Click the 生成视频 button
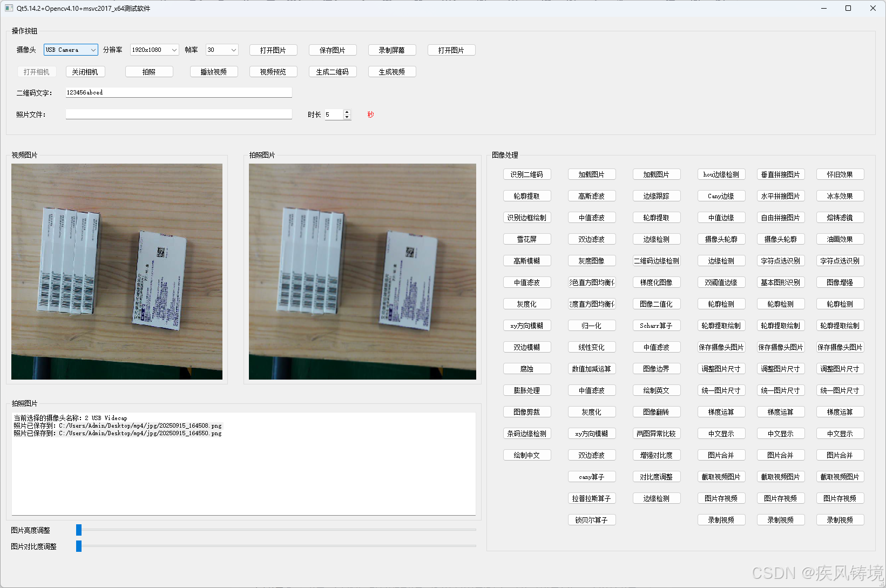 (x=392, y=72)
